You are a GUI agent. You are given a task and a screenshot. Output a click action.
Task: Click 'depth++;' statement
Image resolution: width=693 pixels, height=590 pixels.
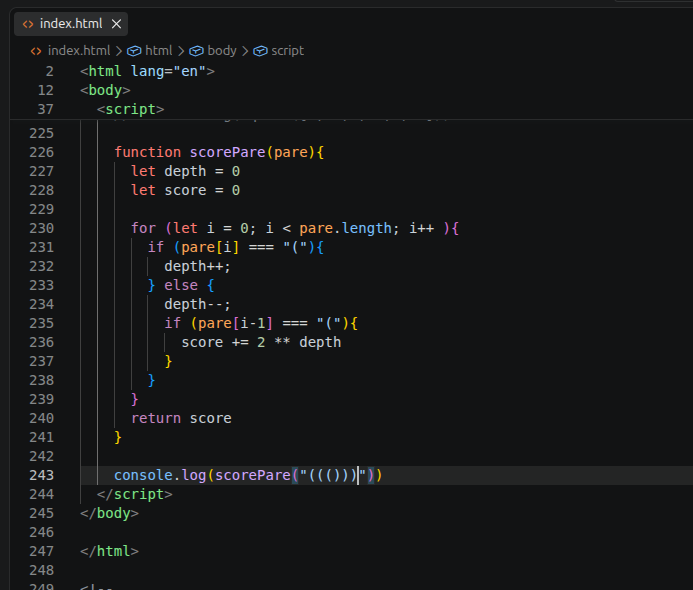coord(197,266)
